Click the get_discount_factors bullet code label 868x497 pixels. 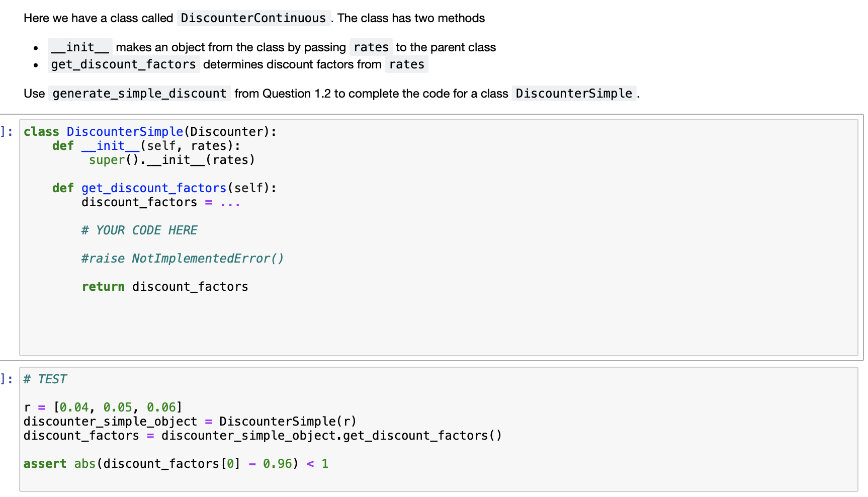coord(124,64)
